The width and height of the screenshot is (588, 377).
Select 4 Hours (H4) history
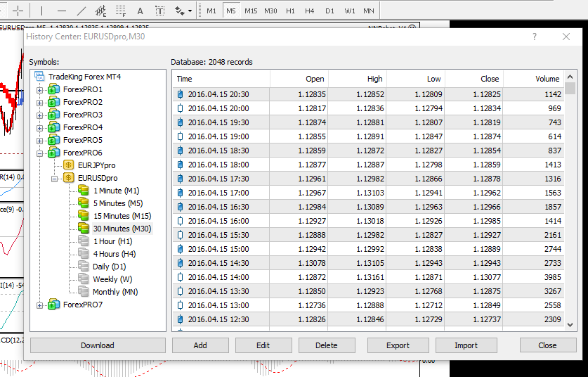pos(115,254)
